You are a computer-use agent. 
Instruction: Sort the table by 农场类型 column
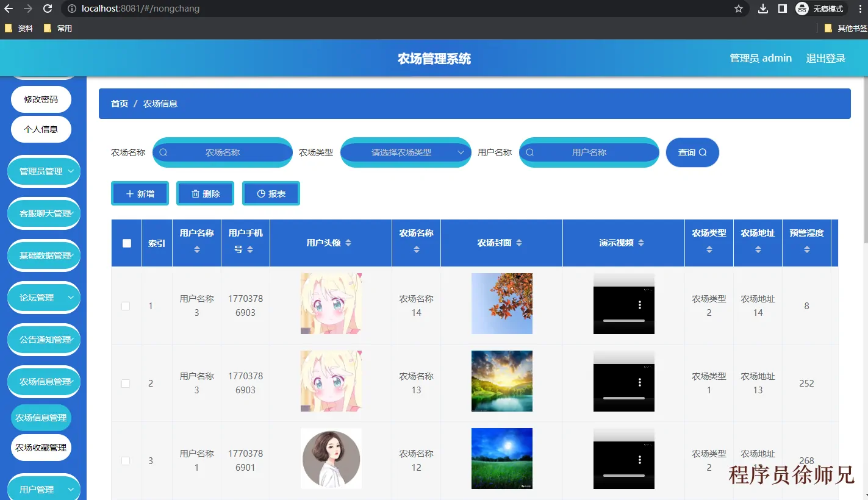pos(709,249)
